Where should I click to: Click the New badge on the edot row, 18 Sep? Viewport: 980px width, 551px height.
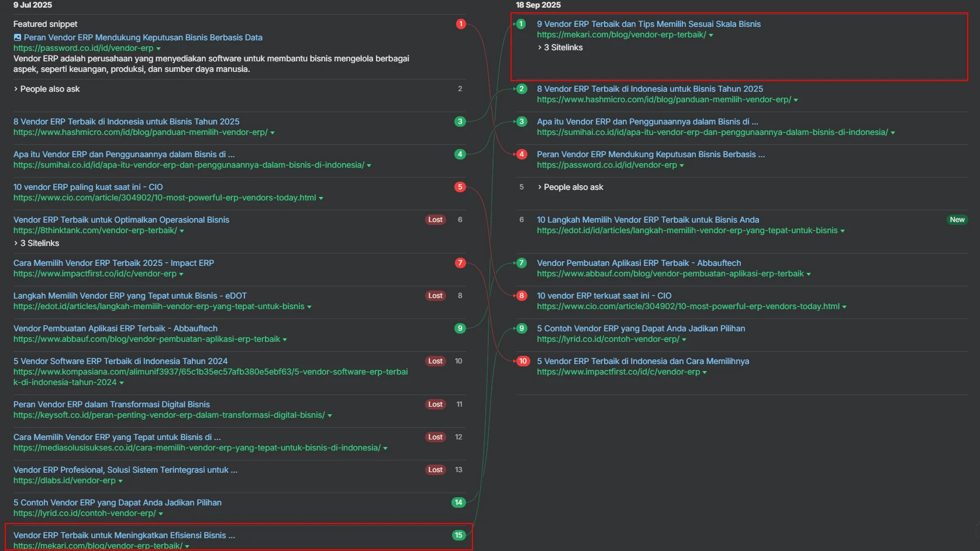pos(957,220)
